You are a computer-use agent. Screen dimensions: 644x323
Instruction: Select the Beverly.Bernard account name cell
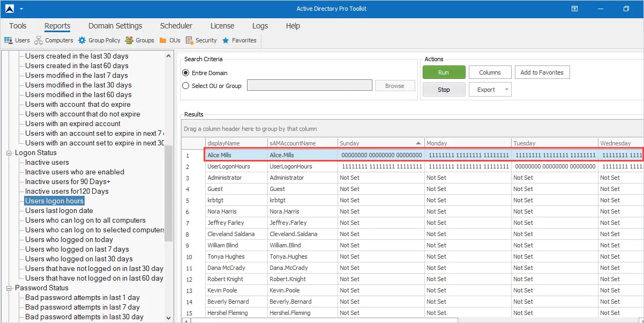coord(303,302)
